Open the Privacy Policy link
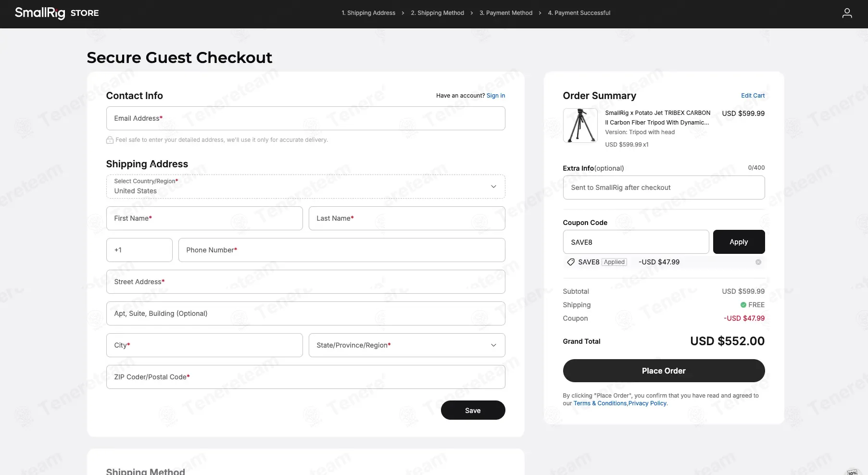The width and height of the screenshot is (868, 475). click(647, 403)
